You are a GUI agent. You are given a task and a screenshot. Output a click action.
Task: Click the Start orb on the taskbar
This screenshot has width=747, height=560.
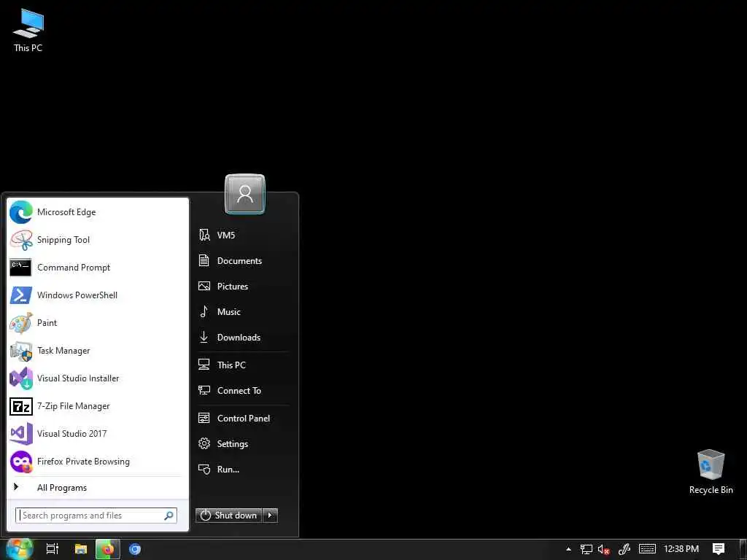(19, 549)
